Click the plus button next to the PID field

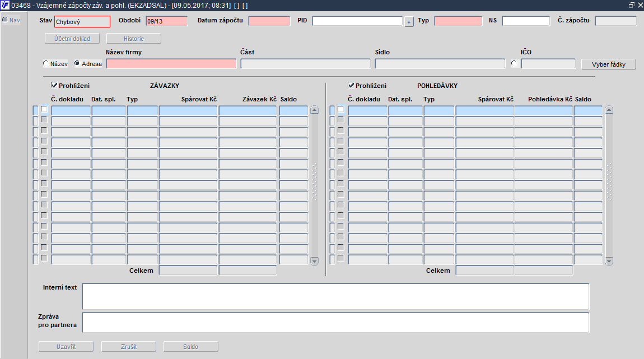pyautogui.click(x=409, y=22)
